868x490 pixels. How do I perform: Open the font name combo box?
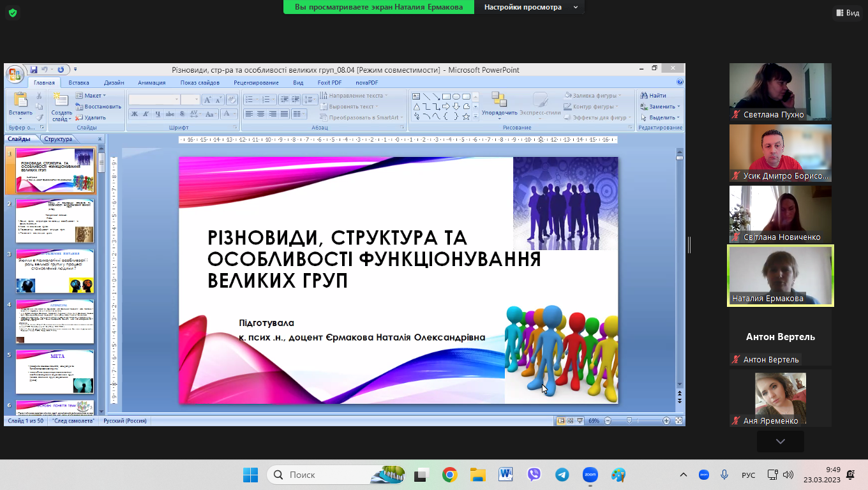click(x=154, y=100)
